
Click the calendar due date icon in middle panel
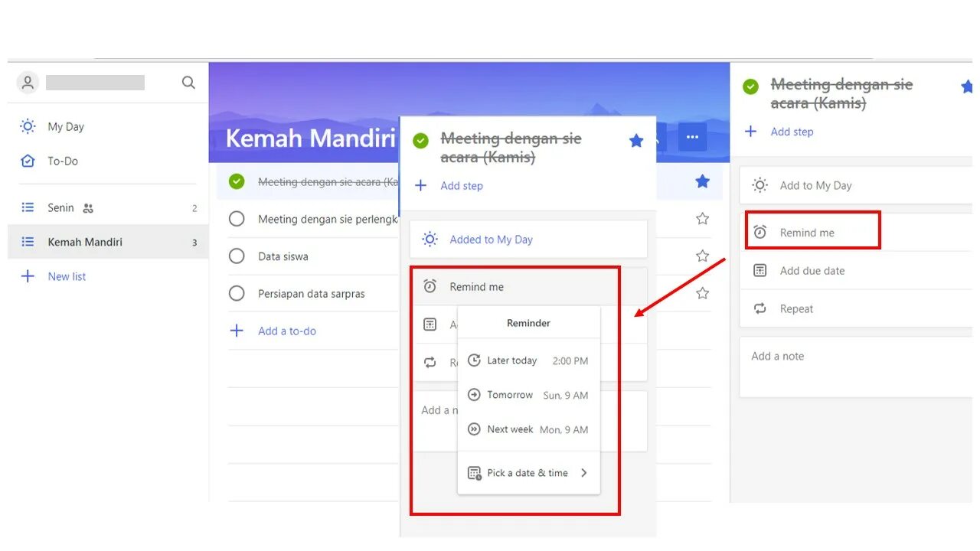[430, 324]
